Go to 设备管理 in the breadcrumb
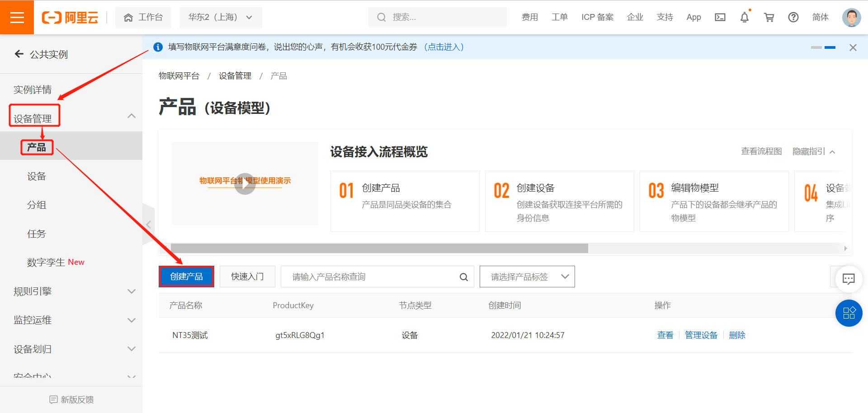Image resolution: width=868 pixels, height=413 pixels. pos(235,76)
